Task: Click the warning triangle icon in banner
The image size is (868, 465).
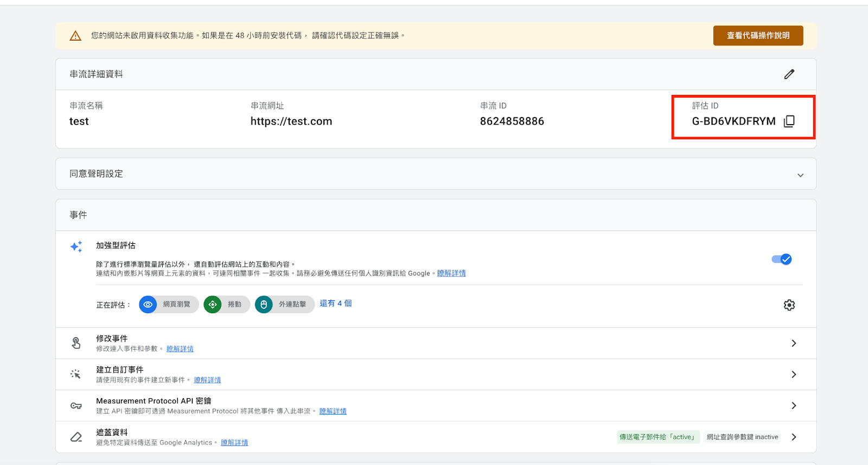Action: (x=75, y=36)
